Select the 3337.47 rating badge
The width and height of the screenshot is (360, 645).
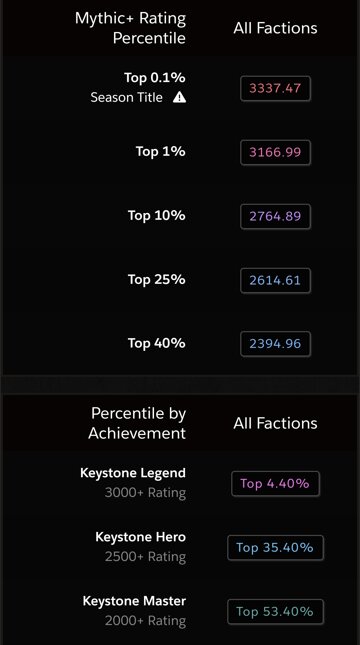point(275,88)
